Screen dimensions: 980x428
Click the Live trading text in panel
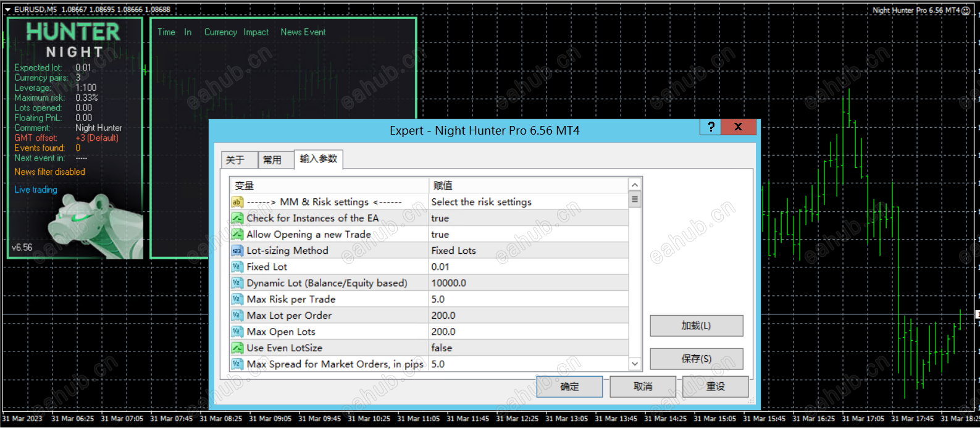tap(36, 190)
